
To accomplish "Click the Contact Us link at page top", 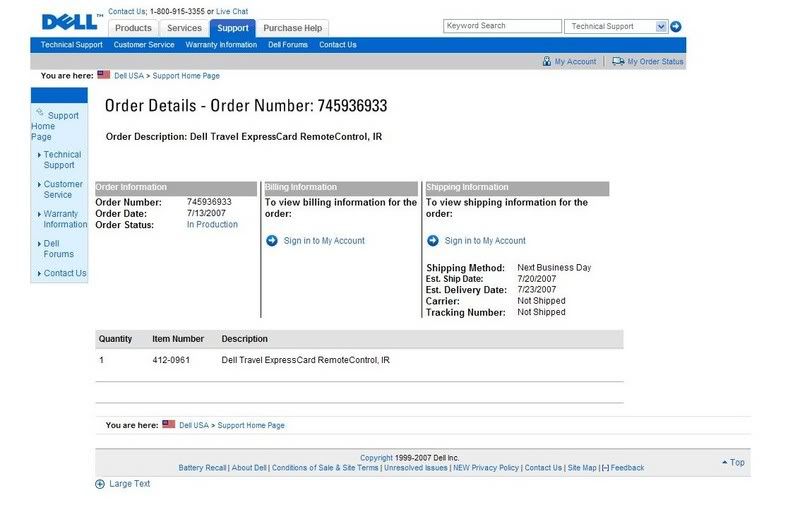I will click(127, 11).
